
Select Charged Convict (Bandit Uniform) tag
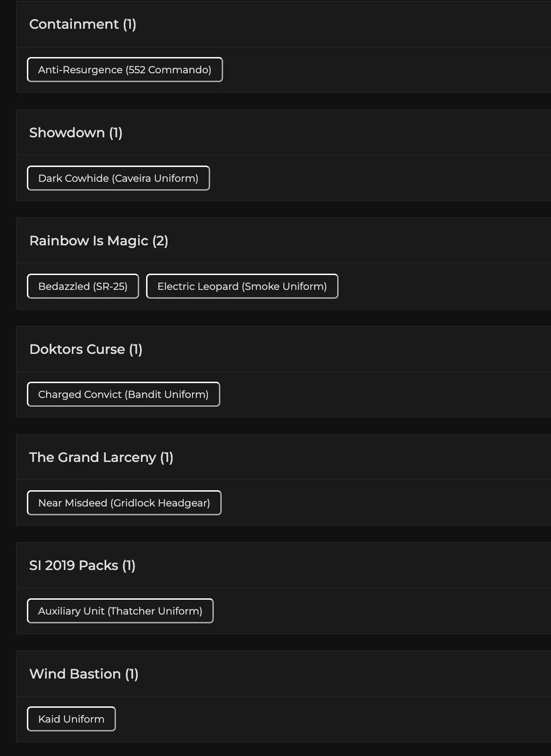pos(123,394)
